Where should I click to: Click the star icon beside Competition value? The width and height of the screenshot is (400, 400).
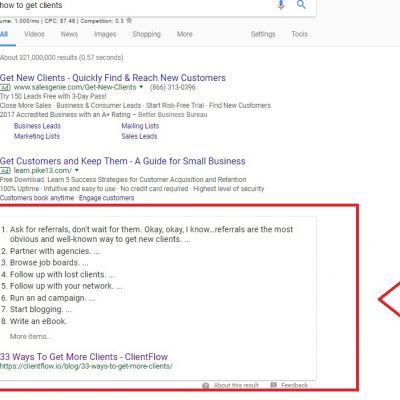129,21
